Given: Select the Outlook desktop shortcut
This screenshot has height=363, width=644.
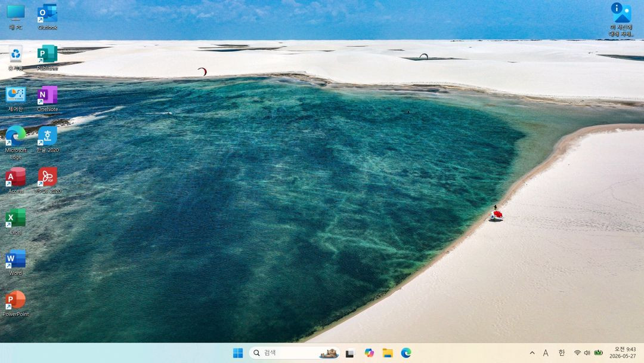Looking at the screenshot, I should 48,17.
